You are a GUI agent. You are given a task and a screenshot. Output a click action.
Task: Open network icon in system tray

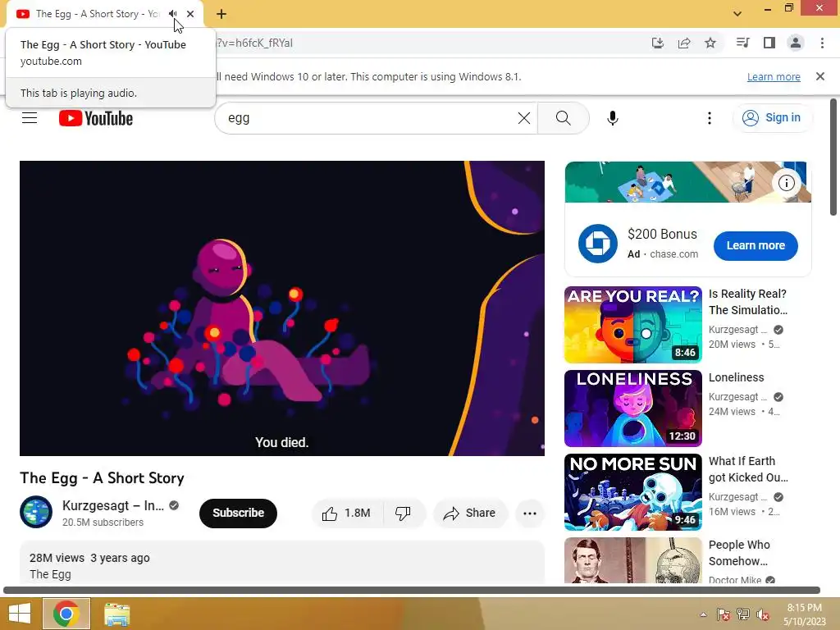743,614
